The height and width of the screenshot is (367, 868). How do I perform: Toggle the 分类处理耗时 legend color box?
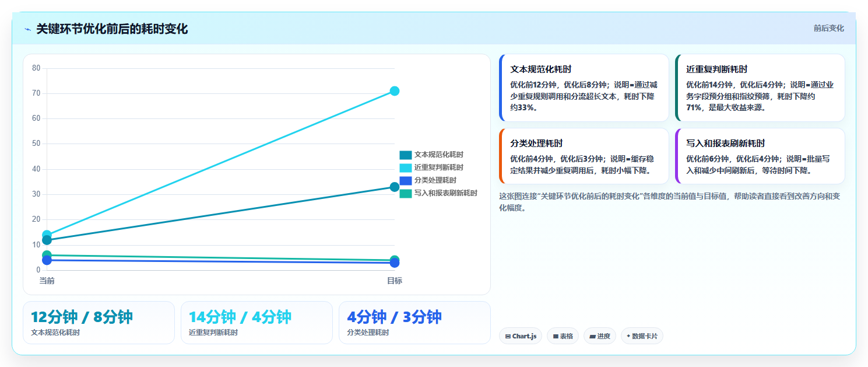[406, 180]
